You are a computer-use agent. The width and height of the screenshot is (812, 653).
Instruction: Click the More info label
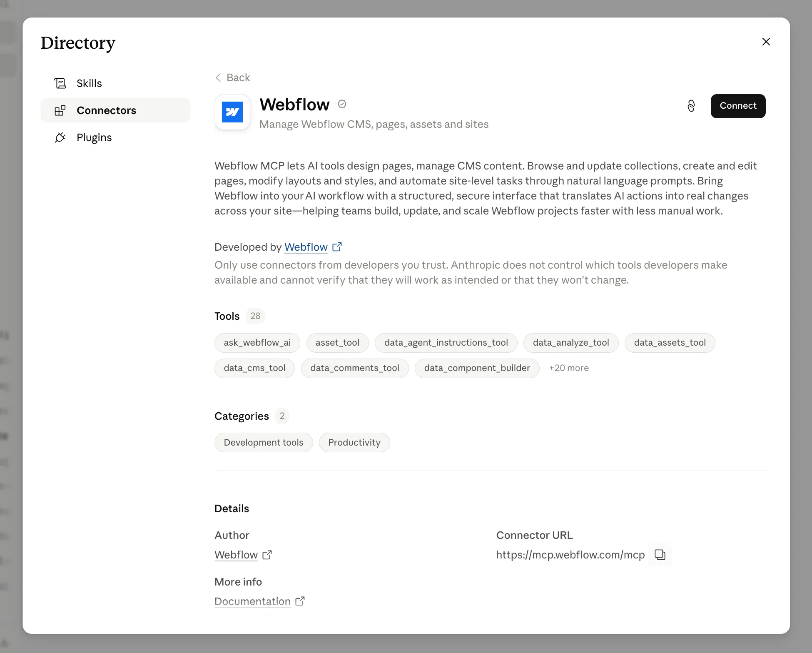(238, 582)
